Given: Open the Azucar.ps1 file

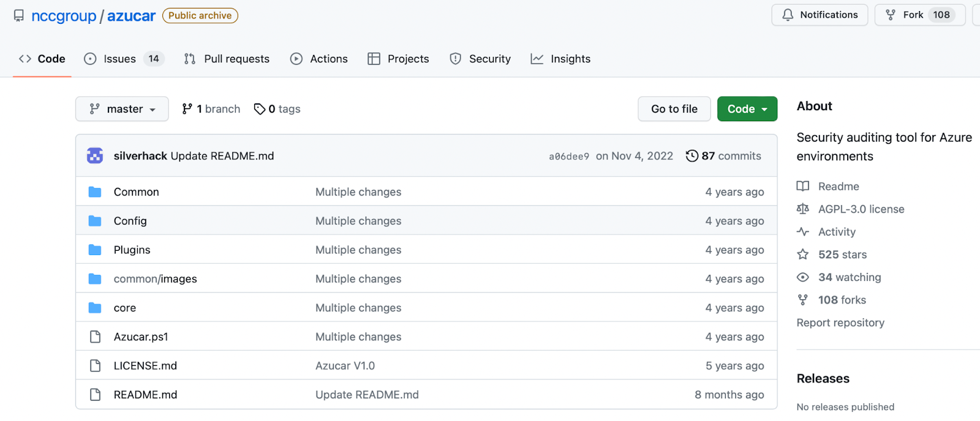Looking at the screenshot, I should point(141,337).
